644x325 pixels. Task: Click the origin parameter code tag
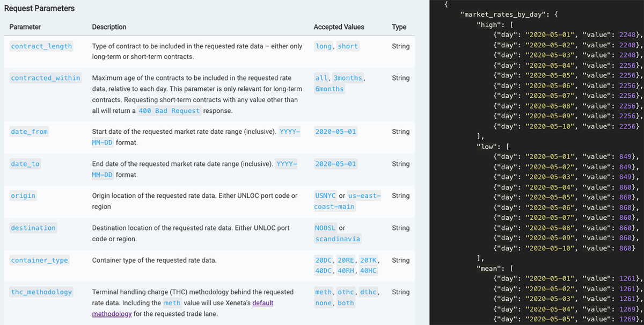23,196
